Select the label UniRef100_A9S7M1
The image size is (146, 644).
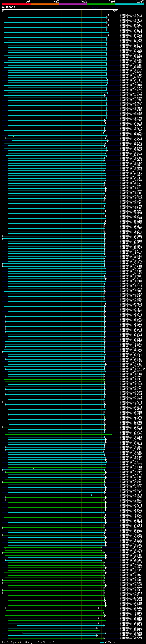131,67
